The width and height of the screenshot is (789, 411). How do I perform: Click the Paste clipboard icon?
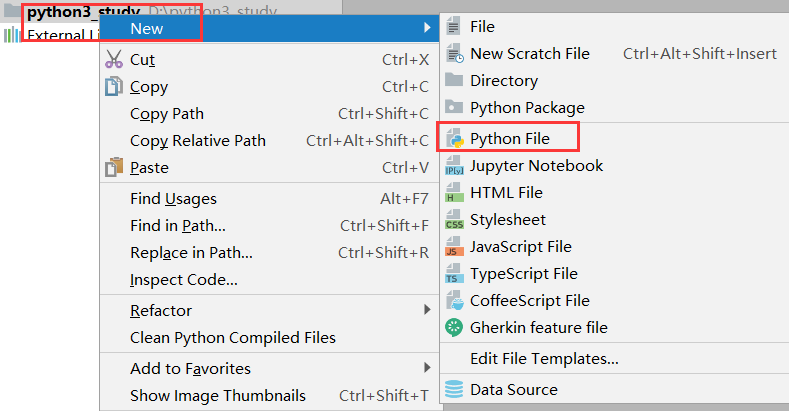(x=114, y=168)
